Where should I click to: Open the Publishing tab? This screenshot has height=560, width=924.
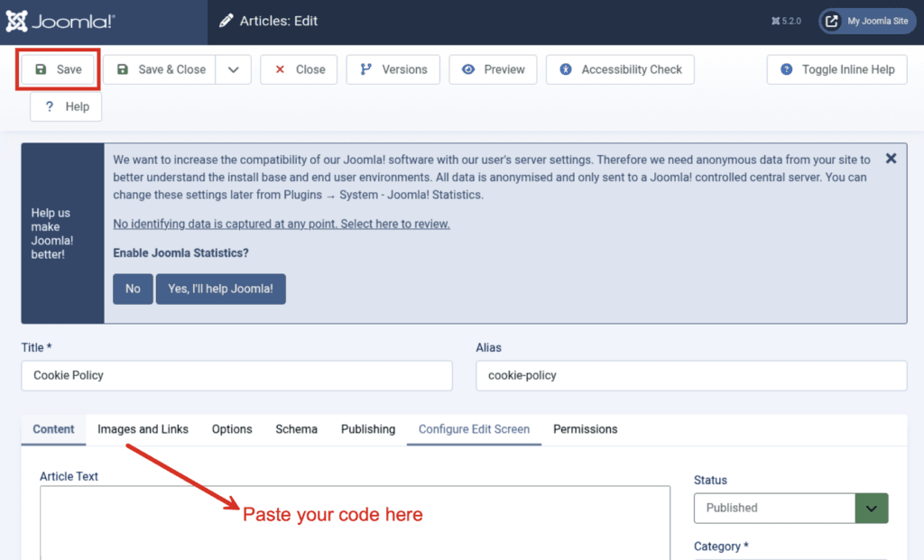pos(368,429)
